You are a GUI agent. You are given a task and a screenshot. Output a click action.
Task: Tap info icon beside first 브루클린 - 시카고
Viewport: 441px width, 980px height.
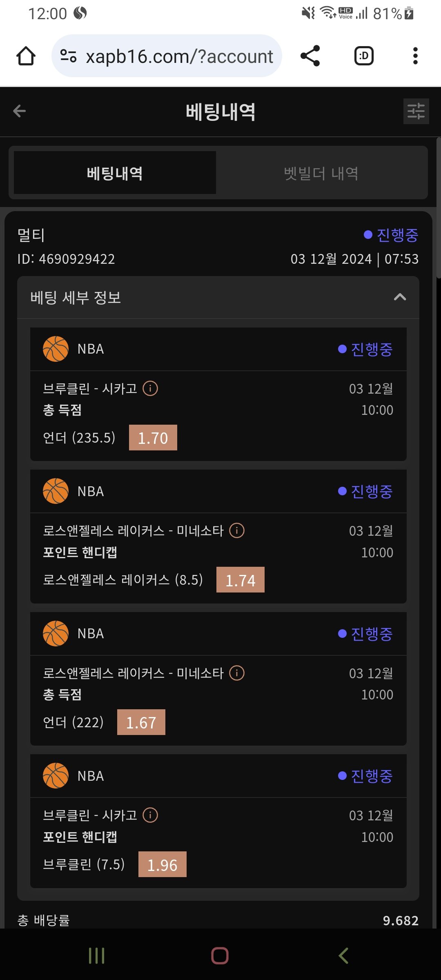click(150, 388)
